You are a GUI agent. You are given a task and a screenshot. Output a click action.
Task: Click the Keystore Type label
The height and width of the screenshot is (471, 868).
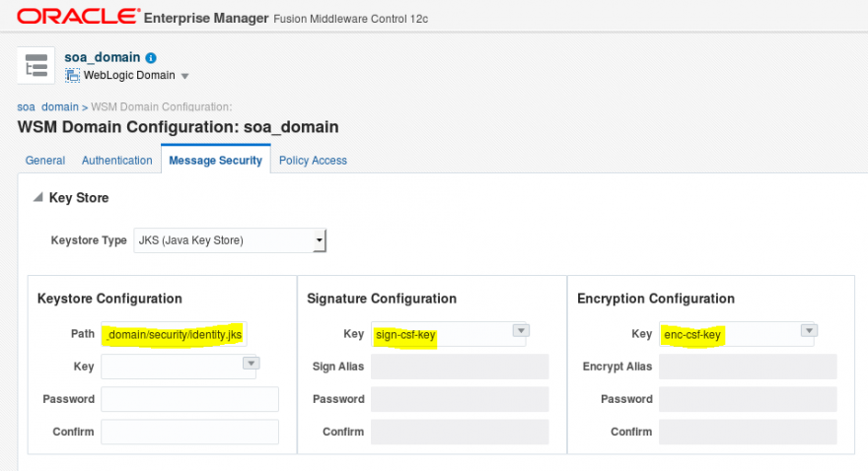tap(89, 240)
